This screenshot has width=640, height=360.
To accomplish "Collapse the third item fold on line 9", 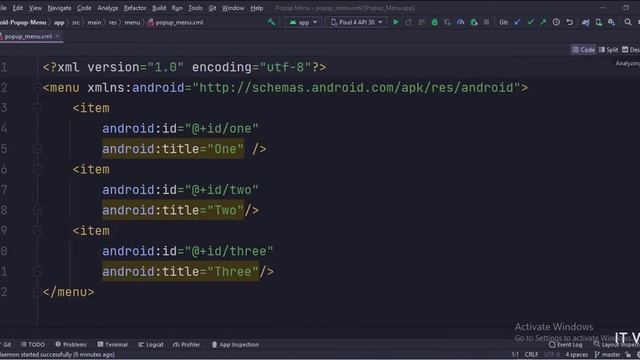I will point(37,231).
